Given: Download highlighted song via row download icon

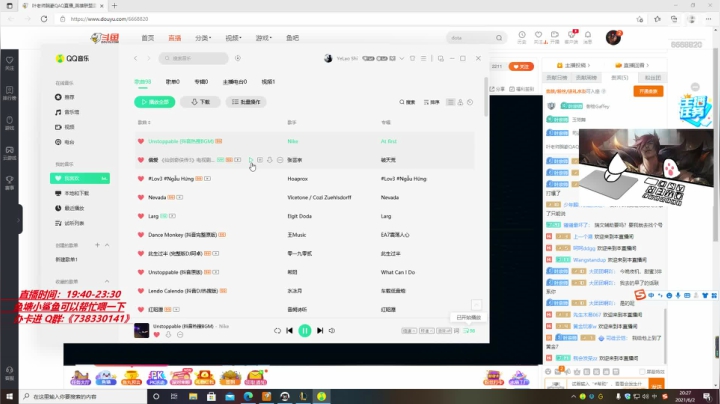Looking at the screenshot, I should 270,160.
